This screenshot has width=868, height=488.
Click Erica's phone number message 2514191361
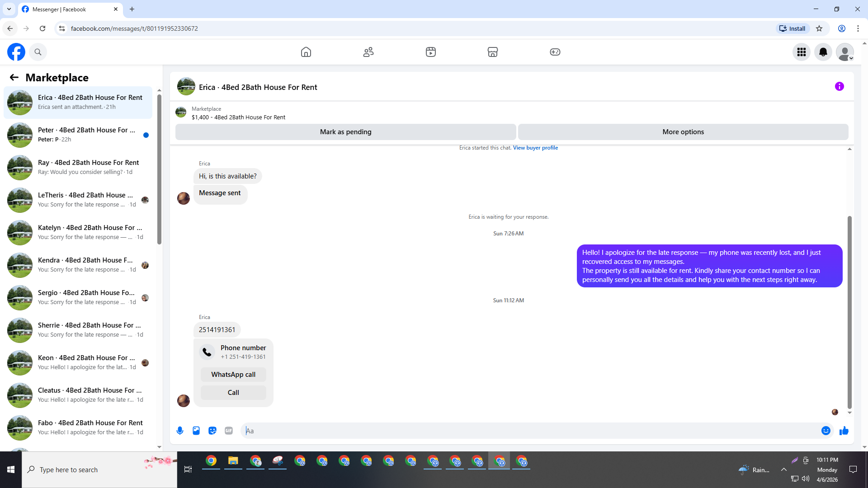point(217,330)
